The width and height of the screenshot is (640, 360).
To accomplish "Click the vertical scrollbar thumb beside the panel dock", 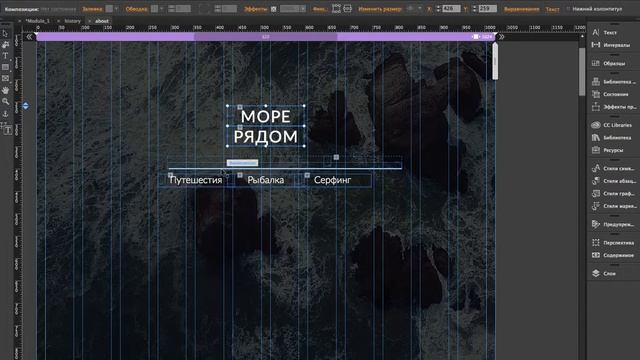I will coord(582,71).
